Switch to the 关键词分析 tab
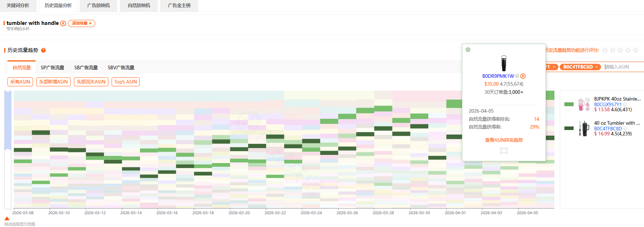644x227 pixels. click(x=18, y=6)
